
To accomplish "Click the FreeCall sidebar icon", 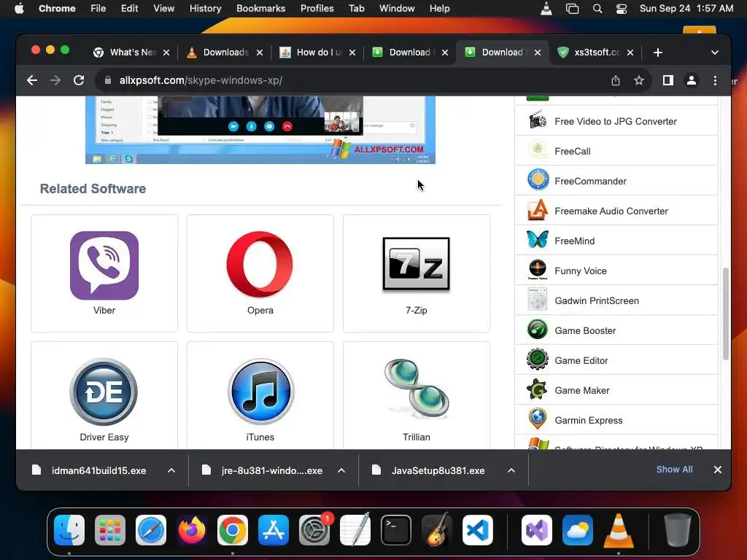I will (538, 151).
